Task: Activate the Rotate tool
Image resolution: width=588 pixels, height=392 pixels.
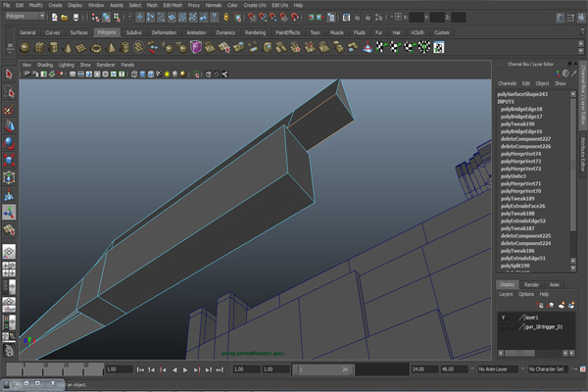Action: pyautogui.click(x=9, y=143)
